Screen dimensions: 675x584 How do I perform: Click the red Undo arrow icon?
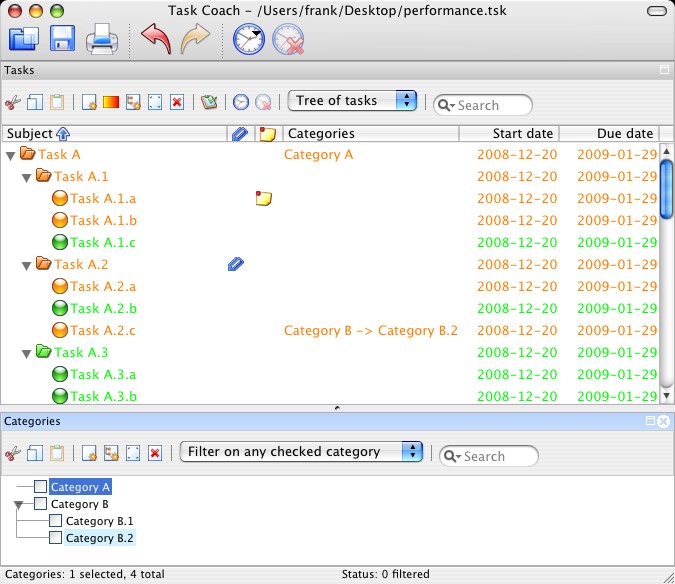155,40
